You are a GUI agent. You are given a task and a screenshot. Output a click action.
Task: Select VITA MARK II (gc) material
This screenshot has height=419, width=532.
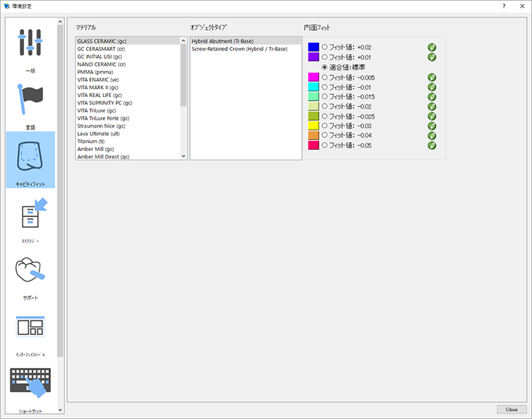[x=128, y=88]
